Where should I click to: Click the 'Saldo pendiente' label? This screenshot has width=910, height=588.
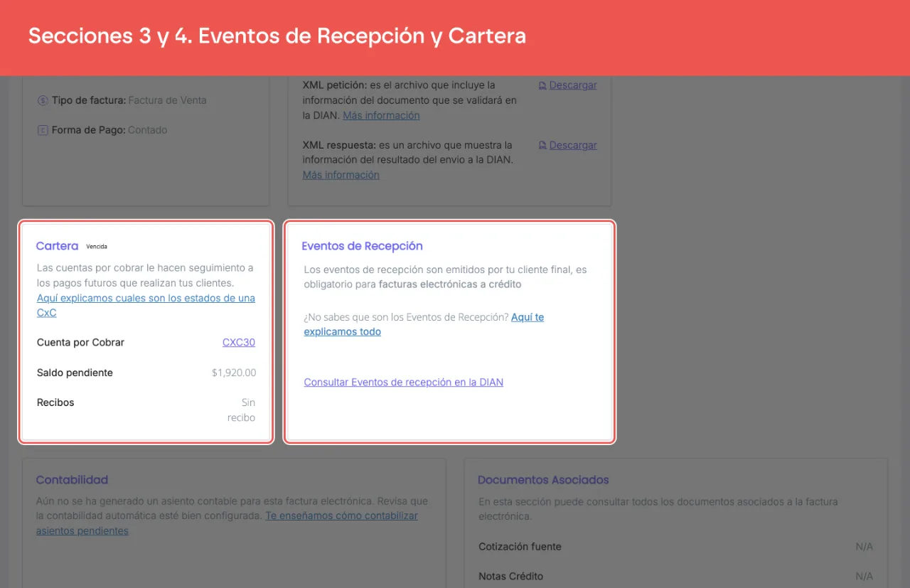point(75,373)
